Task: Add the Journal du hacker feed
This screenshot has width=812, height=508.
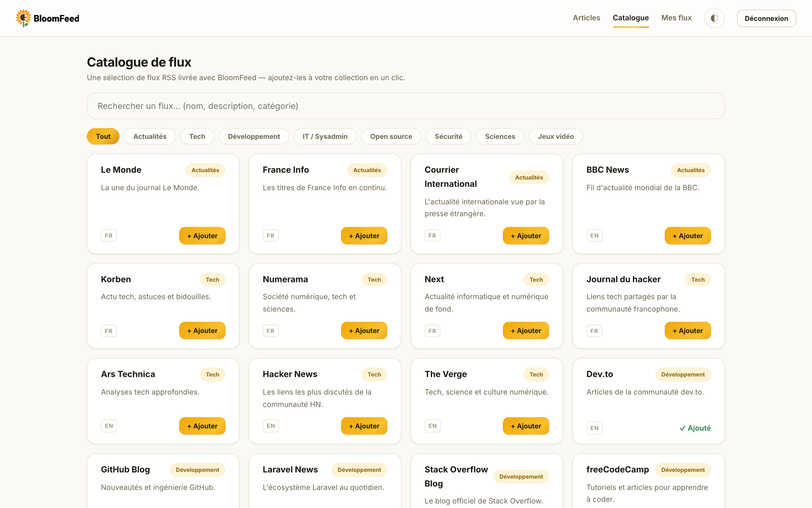Action: click(687, 330)
